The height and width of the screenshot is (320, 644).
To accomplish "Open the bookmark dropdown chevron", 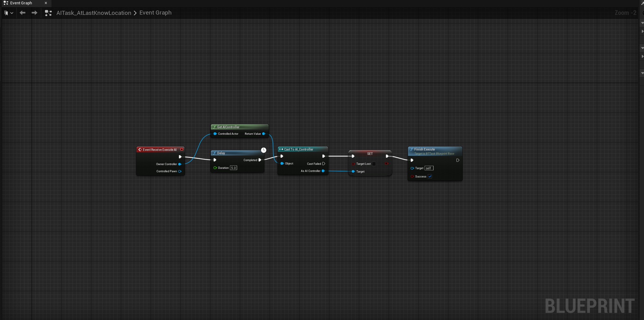I will 12,13.
